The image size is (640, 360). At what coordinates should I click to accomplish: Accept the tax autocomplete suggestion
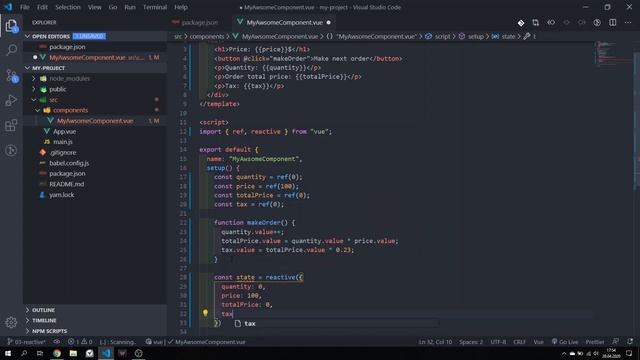pyautogui.click(x=336, y=323)
